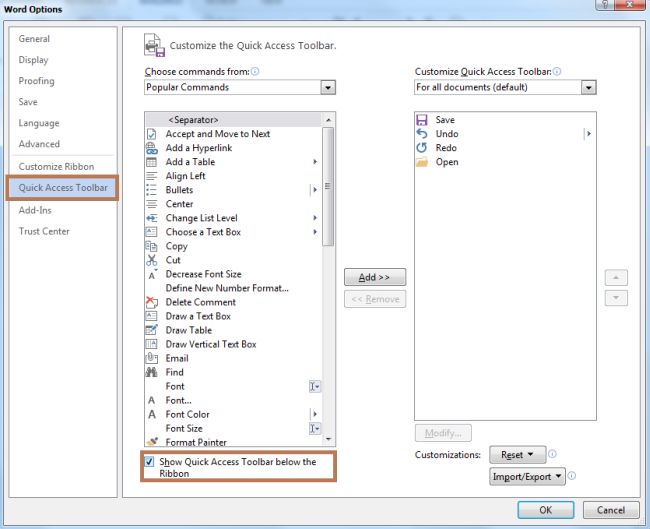This screenshot has width=650, height=529.
Task: Click the Redo icon in toolbar list
Action: [422, 148]
